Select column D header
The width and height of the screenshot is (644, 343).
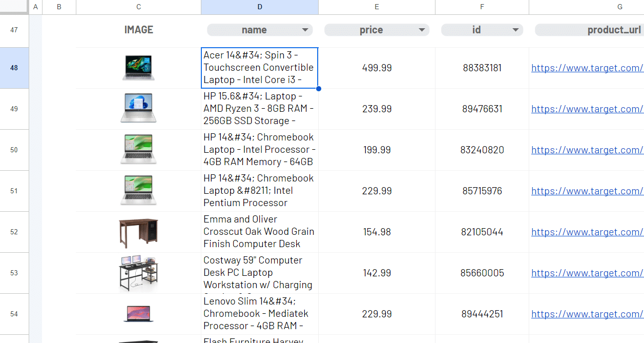[x=260, y=7]
